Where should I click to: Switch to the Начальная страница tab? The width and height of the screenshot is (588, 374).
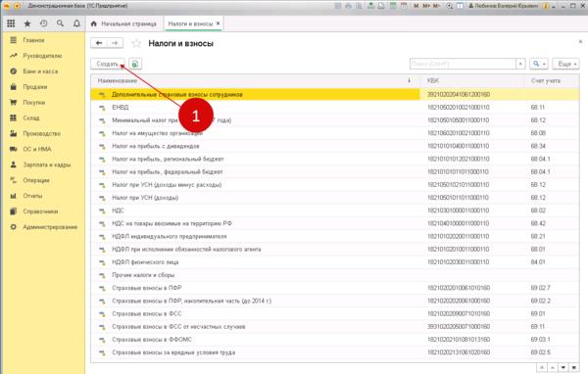pyautogui.click(x=123, y=23)
